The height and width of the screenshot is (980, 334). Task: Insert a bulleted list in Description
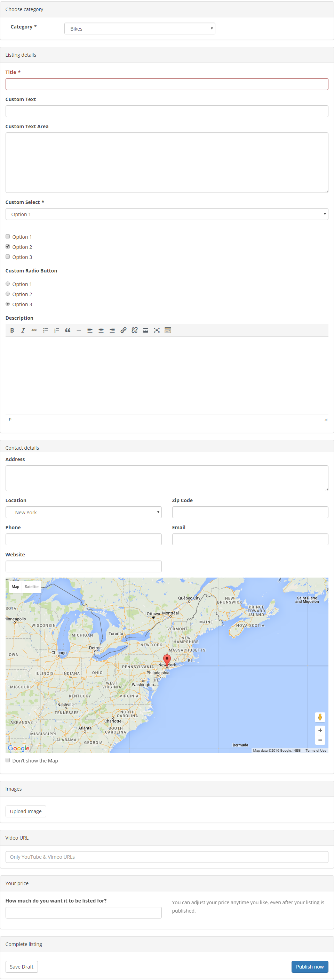pyautogui.click(x=45, y=330)
